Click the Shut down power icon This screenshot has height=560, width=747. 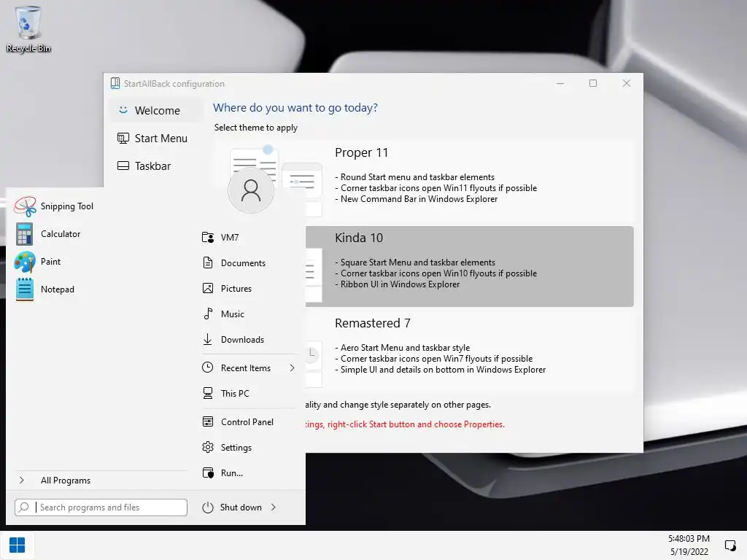pyautogui.click(x=208, y=507)
